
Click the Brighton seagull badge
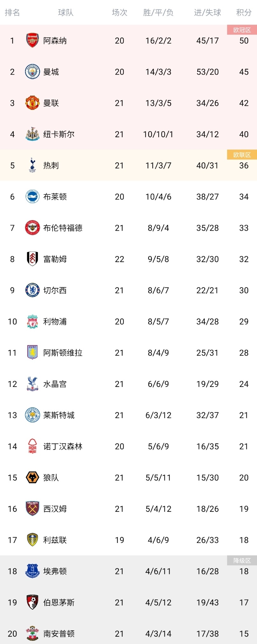pos(32,197)
